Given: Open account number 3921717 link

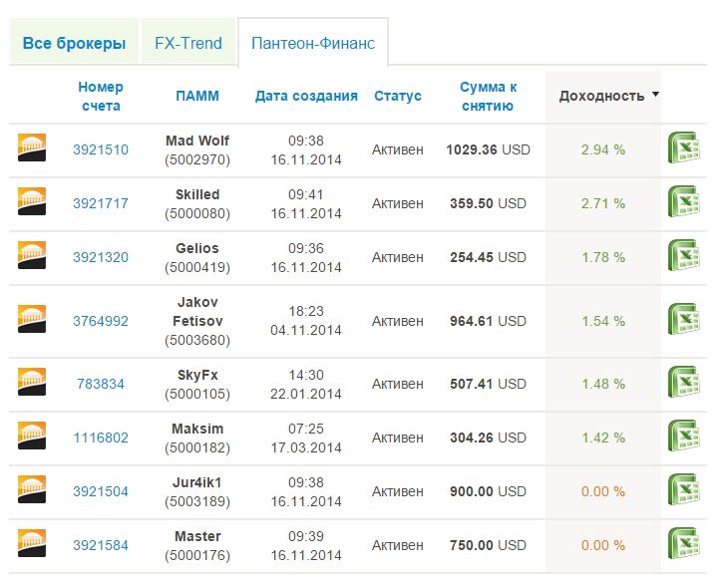Looking at the screenshot, I should coord(101,204).
